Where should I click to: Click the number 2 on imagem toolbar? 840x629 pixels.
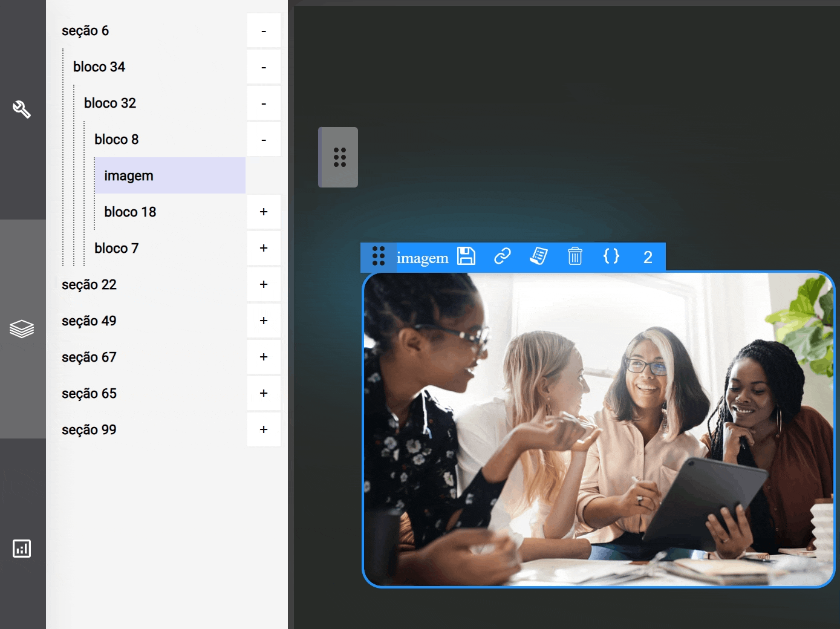point(648,258)
